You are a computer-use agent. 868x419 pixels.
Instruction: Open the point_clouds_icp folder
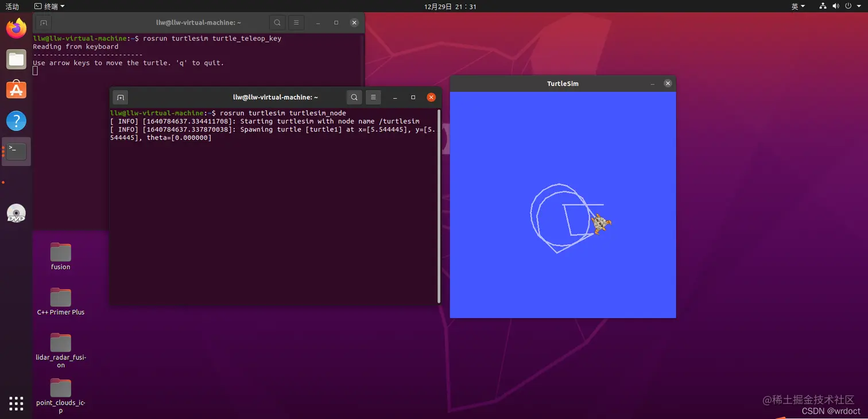60,396
